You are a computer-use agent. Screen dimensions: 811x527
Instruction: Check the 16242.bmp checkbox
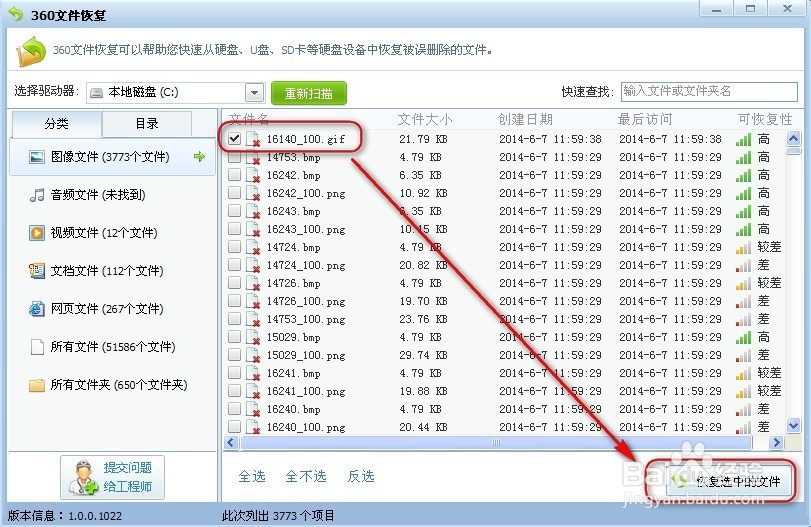point(234,175)
